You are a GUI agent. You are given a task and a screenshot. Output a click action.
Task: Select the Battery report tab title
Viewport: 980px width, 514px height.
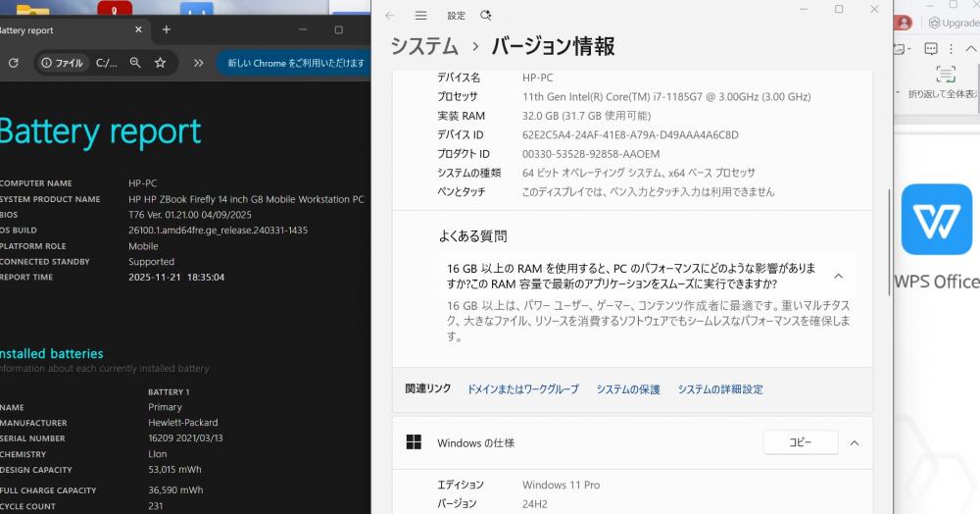click(26, 30)
